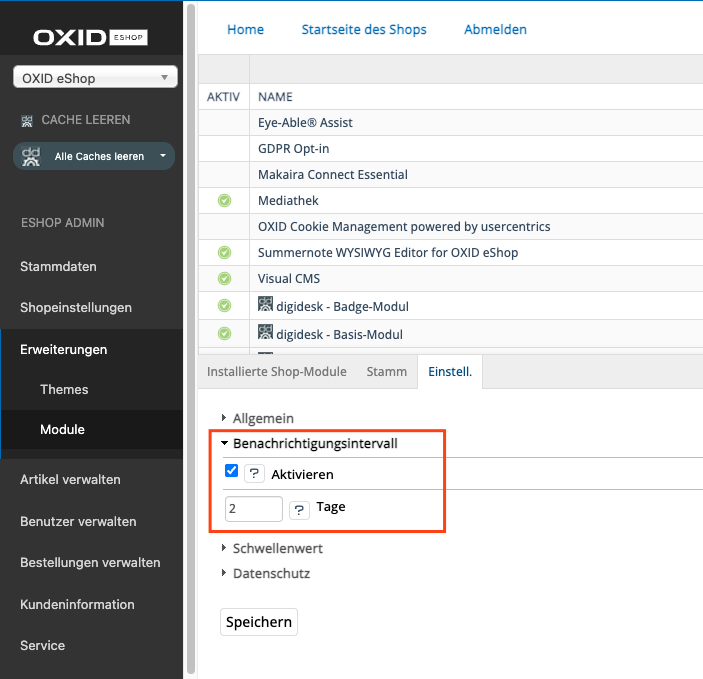Click green active icon for Visual CMS
Screen dimensions: 703x679
224,279
